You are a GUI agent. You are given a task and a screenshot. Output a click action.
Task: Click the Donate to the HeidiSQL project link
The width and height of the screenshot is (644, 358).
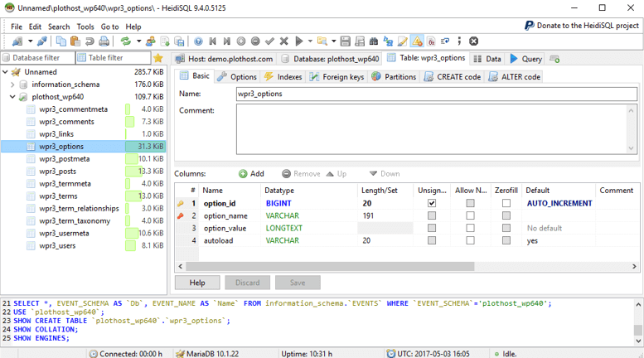(x=582, y=26)
